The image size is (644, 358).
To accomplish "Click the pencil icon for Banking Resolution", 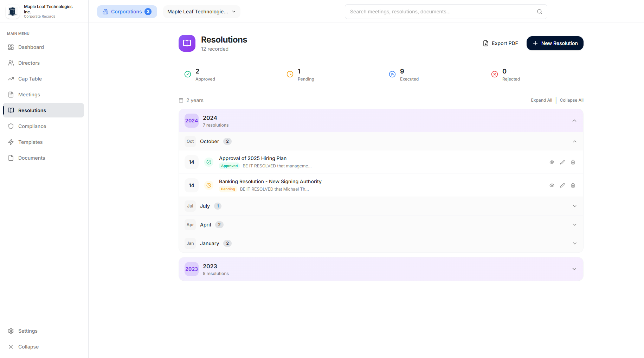I will [x=562, y=185].
